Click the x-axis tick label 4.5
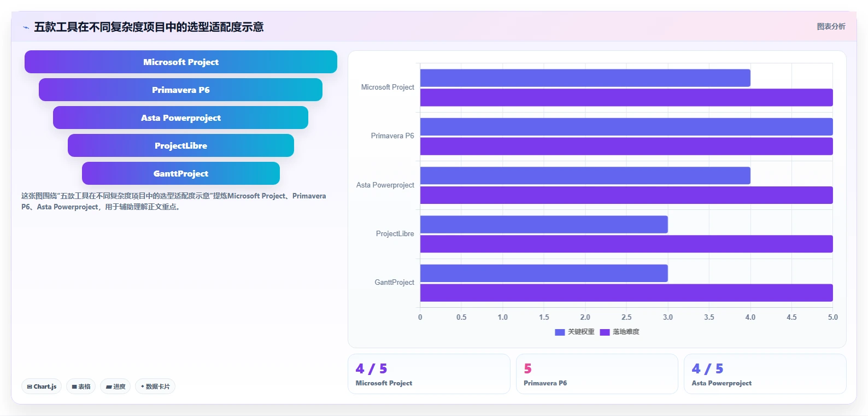This screenshot has width=868, height=416. click(791, 317)
